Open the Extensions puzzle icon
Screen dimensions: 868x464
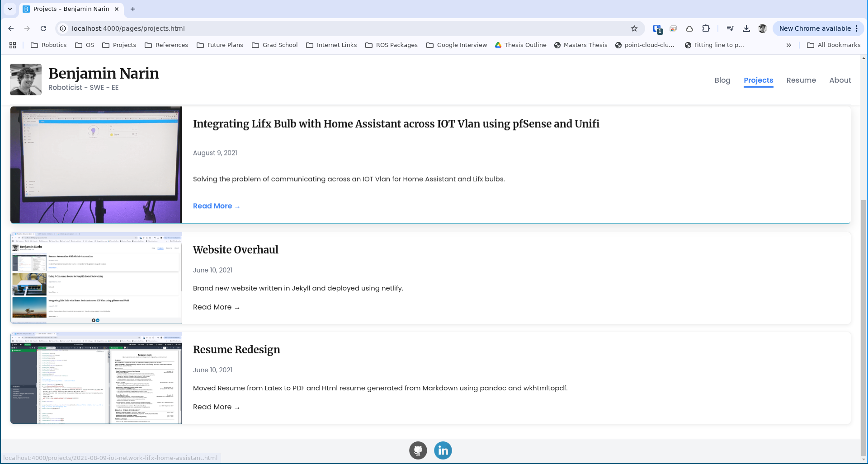(x=706, y=28)
